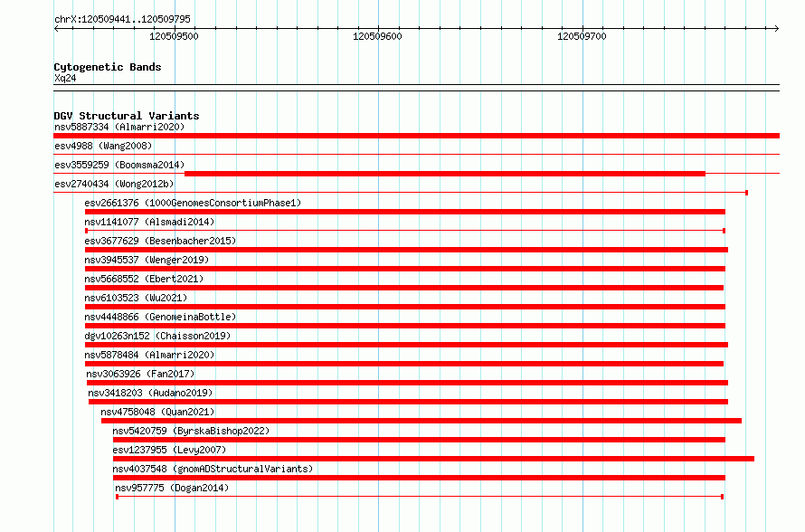Screen dimensions: 805x532
Task: Click the red bar under nsv3063926
Action: click(x=407, y=383)
